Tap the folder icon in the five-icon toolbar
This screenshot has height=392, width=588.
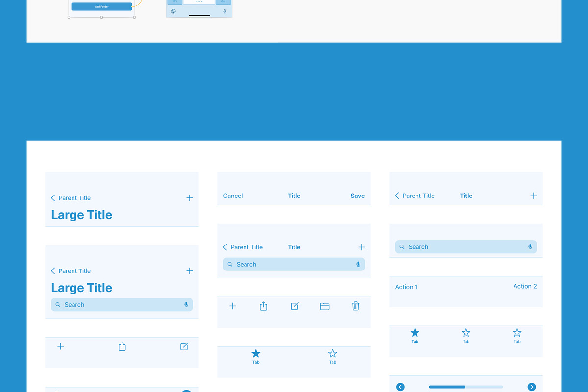[325, 306]
